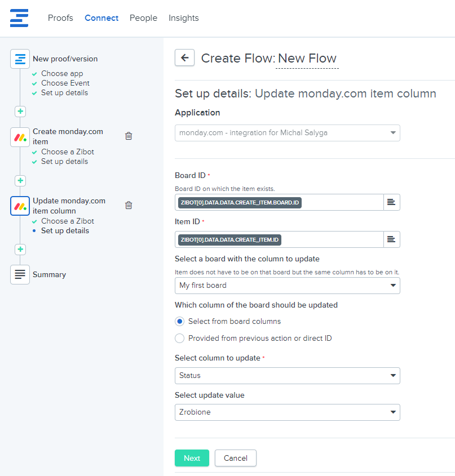
Task: Open the Zrobione update value dropdown
Action: tap(287, 412)
